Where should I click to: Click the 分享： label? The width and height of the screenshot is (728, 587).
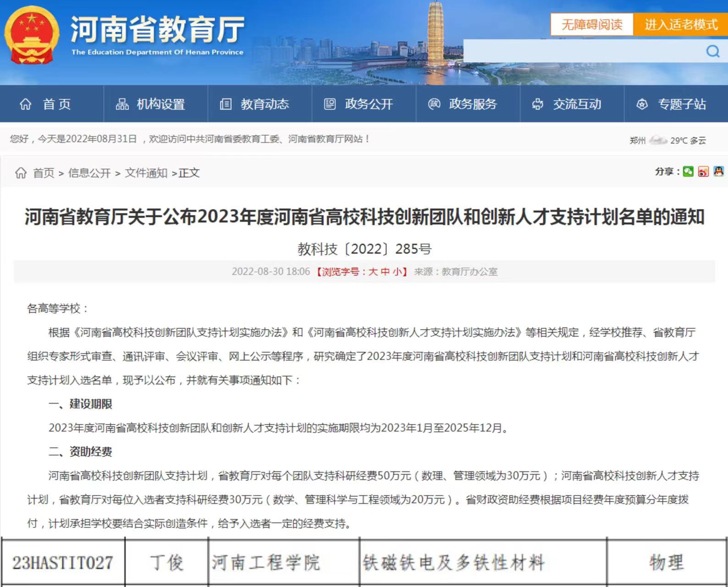(x=667, y=172)
